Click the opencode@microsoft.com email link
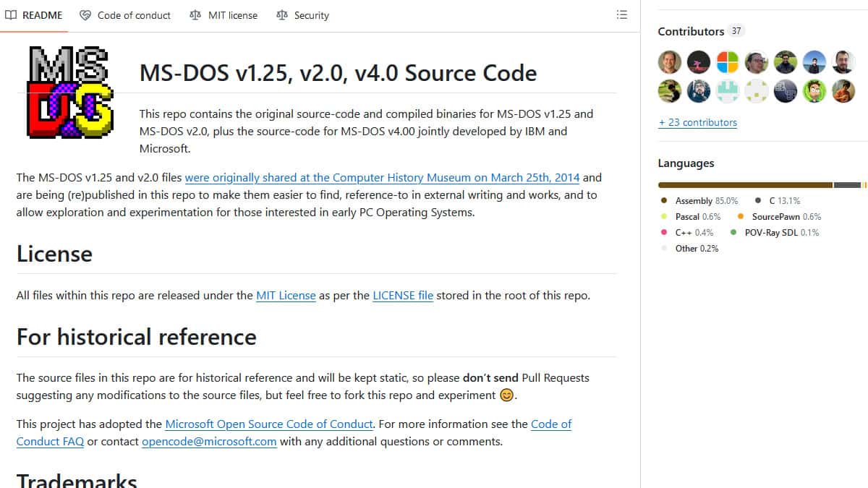 [209, 441]
